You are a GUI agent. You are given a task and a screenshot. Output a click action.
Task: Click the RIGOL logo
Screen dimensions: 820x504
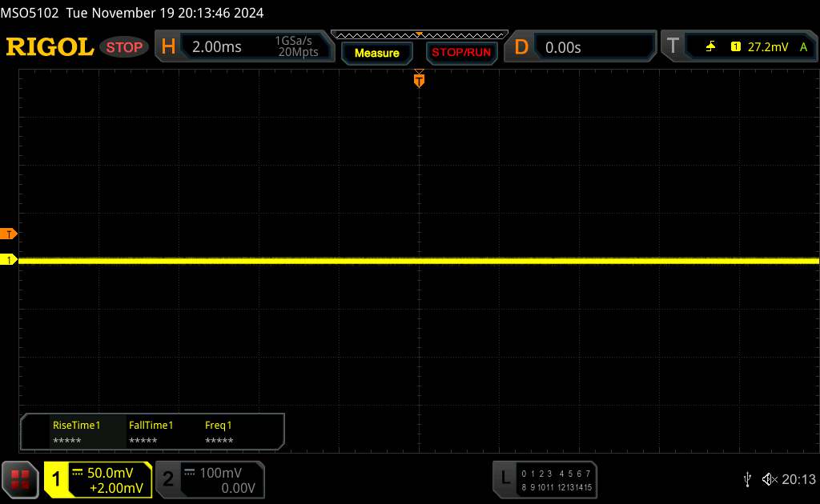(50, 47)
